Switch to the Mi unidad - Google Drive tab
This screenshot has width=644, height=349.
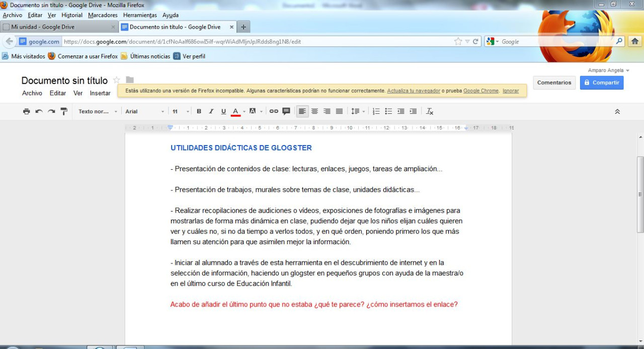click(59, 27)
